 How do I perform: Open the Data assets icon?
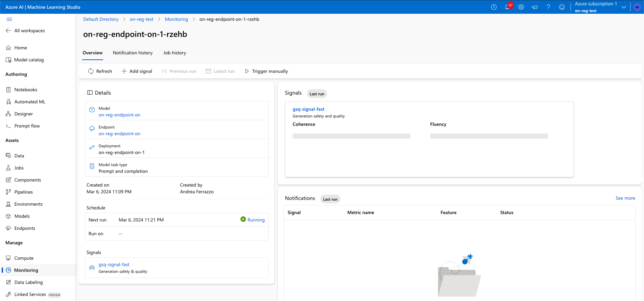[8, 156]
